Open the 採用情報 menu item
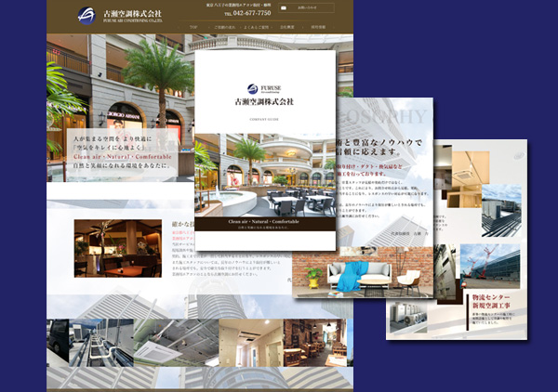Viewport: 558px width, 392px height. [318, 27]
